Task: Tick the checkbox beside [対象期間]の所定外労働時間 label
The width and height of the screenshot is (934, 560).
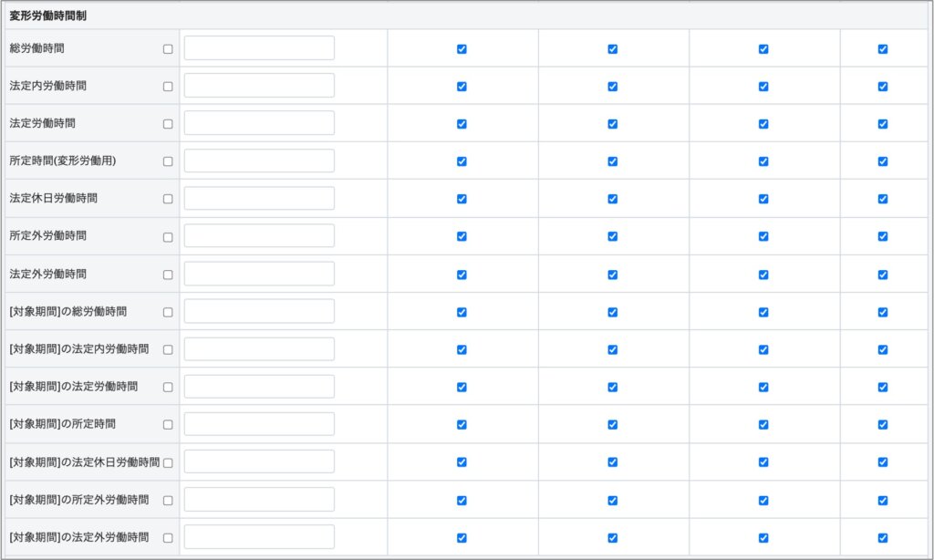Action: [x=168, y=501]
